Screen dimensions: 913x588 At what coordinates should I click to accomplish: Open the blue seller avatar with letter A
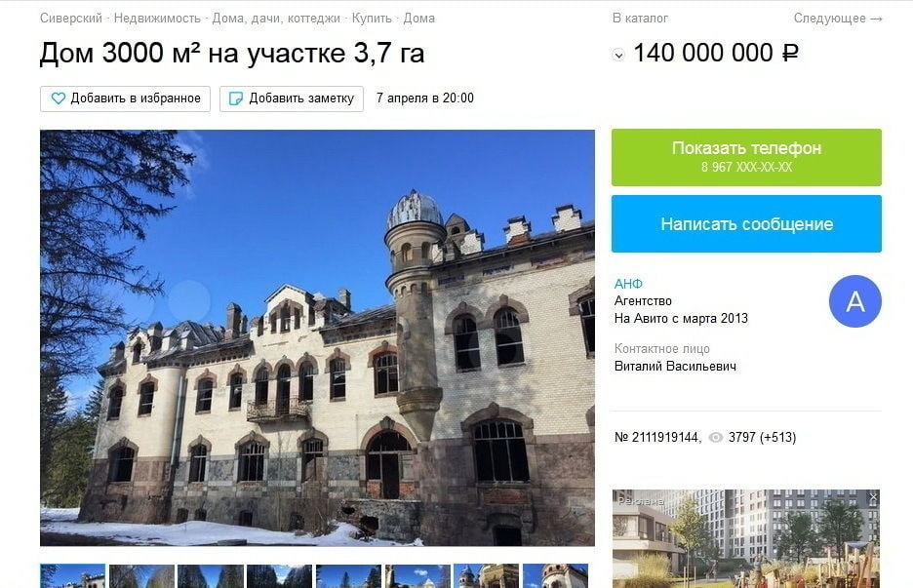tap(854, 301)
